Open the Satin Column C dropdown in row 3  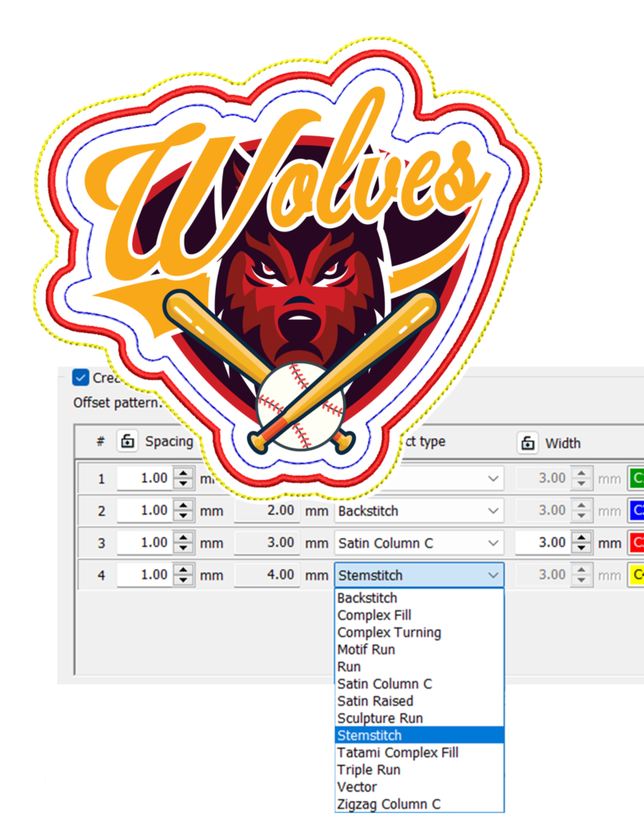click(x=493, y=542)
